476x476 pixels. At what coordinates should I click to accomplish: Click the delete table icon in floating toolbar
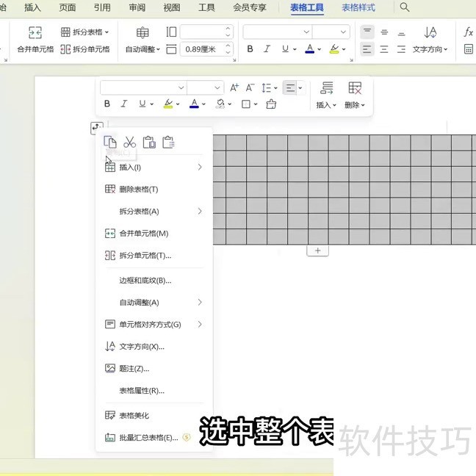point(355,88)
